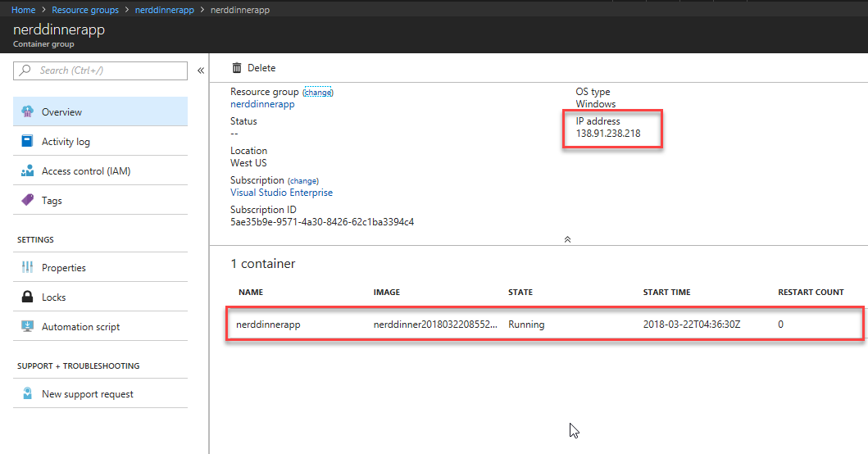868x454 pixels.
Task: Change the subscription link
Action: 302,181
